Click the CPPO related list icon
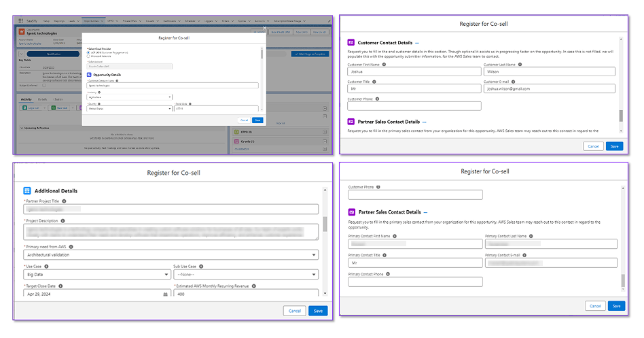The height and width of the screenshot is (338, 644). click(x=236, y=132)
